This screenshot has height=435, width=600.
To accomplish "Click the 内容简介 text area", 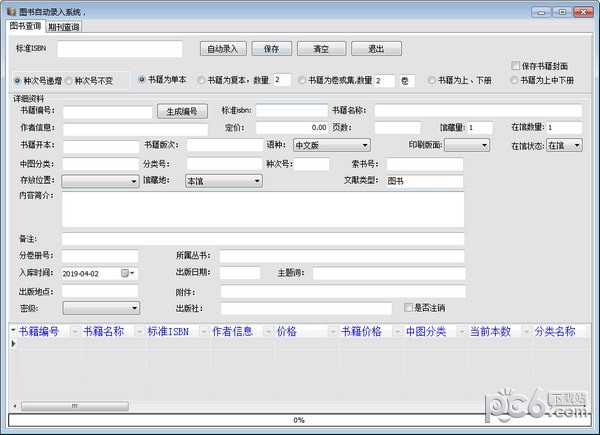I will click(x=263, y=209).
